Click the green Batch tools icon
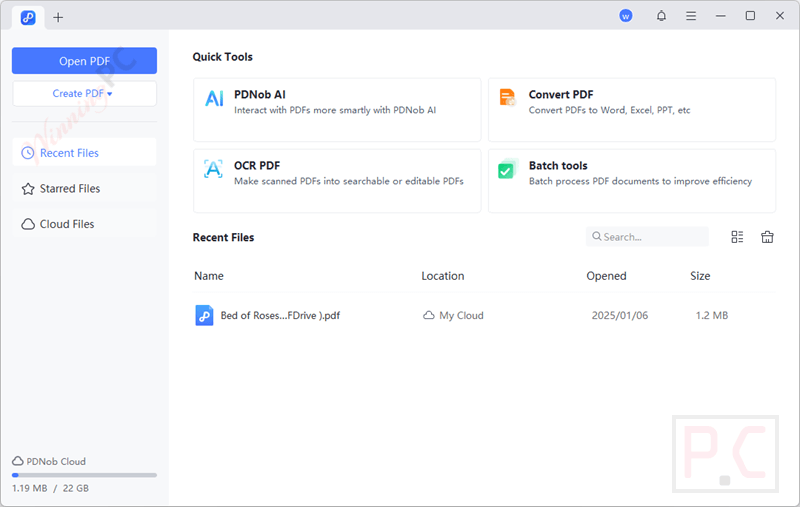Image resolution: width=800 pixels, height=507 pixels. (x=508, y=169)
